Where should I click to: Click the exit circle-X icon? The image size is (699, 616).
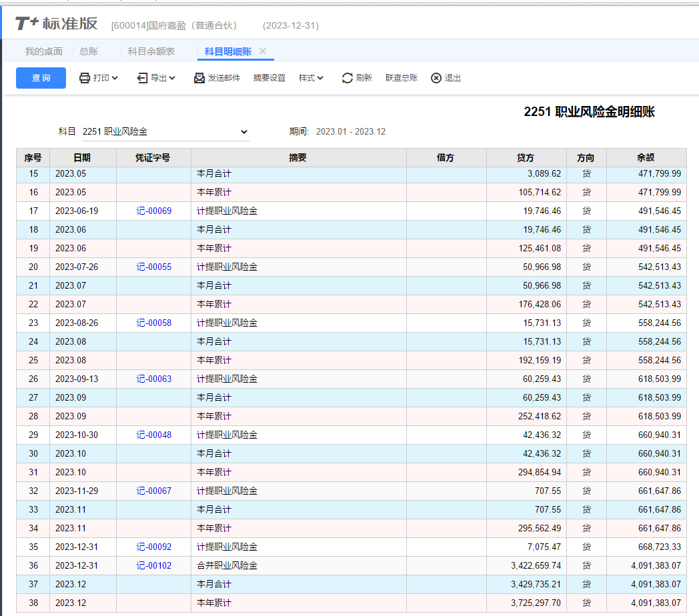point(436,78)
